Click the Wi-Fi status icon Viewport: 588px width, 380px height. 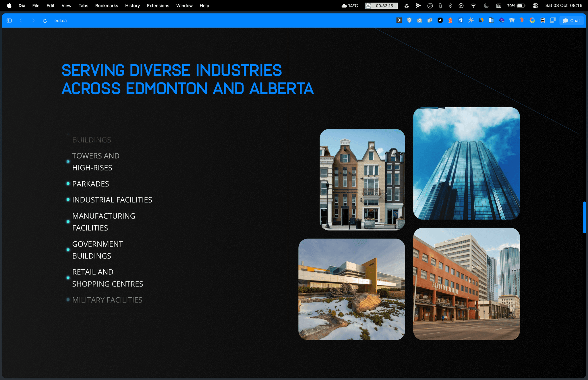coord(473,6)
